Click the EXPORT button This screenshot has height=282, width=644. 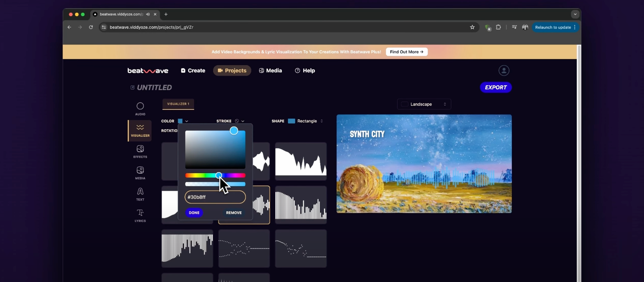(x=495, y=87)
